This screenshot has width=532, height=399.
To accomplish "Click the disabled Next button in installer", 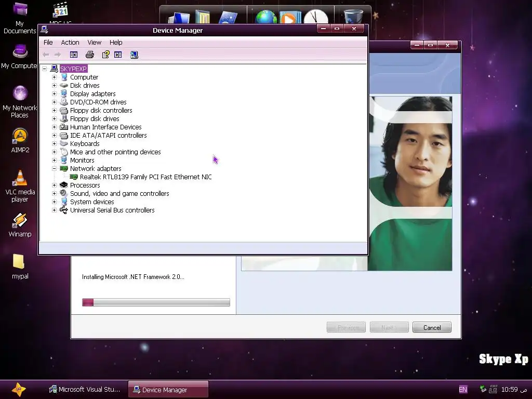I will point(389,327).
